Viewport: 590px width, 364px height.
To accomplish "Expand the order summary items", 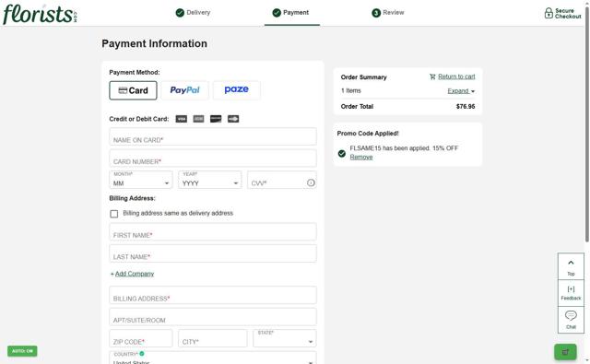I will click(461, 91).
